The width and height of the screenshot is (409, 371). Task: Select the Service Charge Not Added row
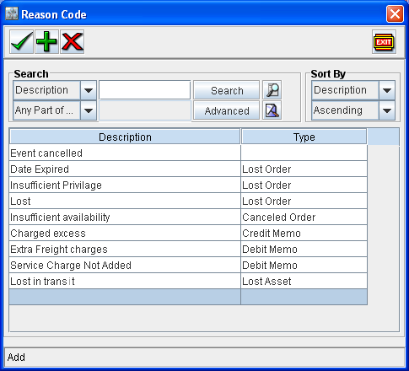pyautogui.click(x=188, y=265)
